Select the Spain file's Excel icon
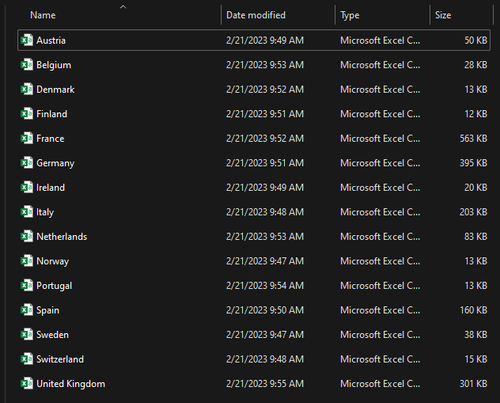500x403 pixels. coord(27,310)
